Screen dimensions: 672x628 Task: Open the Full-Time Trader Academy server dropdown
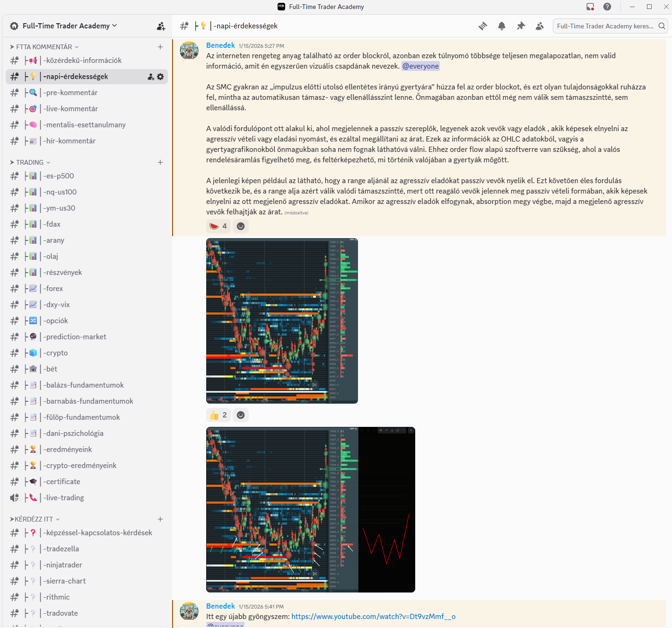[66, 26]
